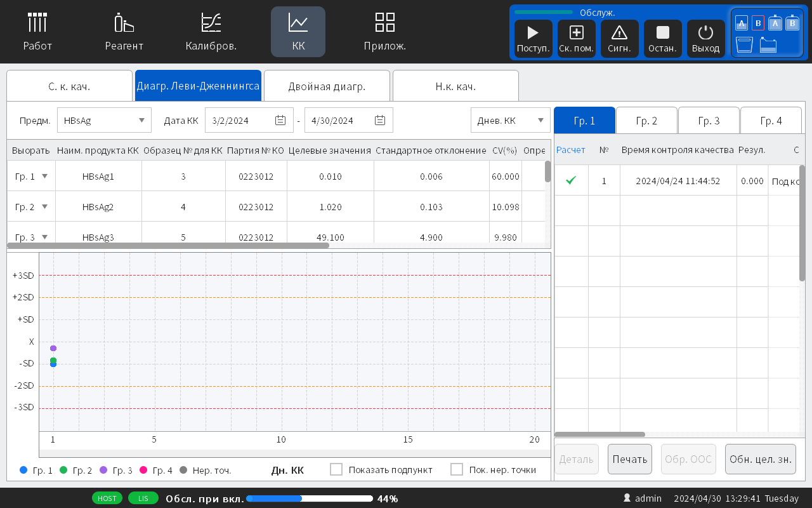Click the Целевые значения column header
This screenshot has width=812, height=508.
(330, 150)
